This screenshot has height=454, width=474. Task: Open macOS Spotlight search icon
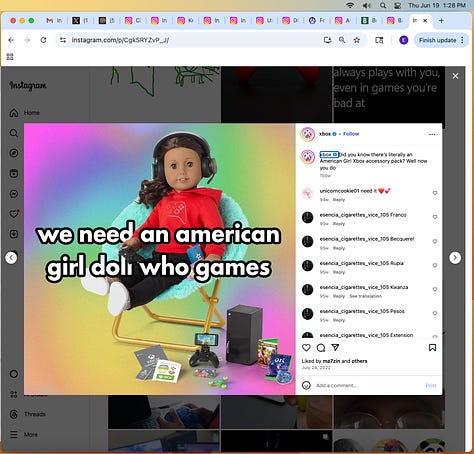(383, 5)
